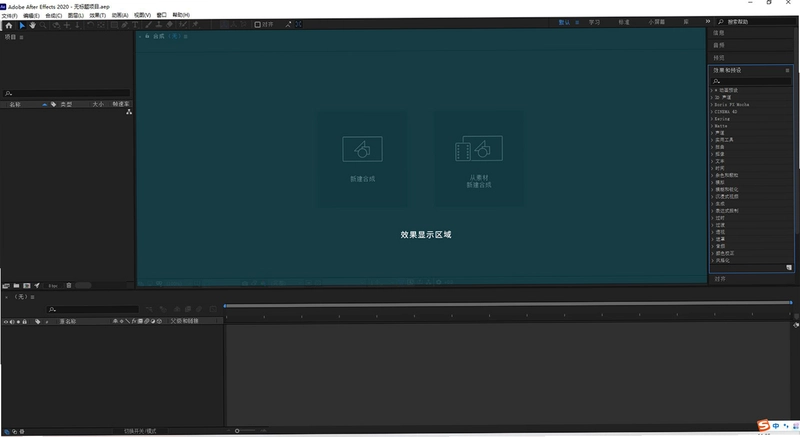Click the project settings rocket icon

(x=37, y=286)
